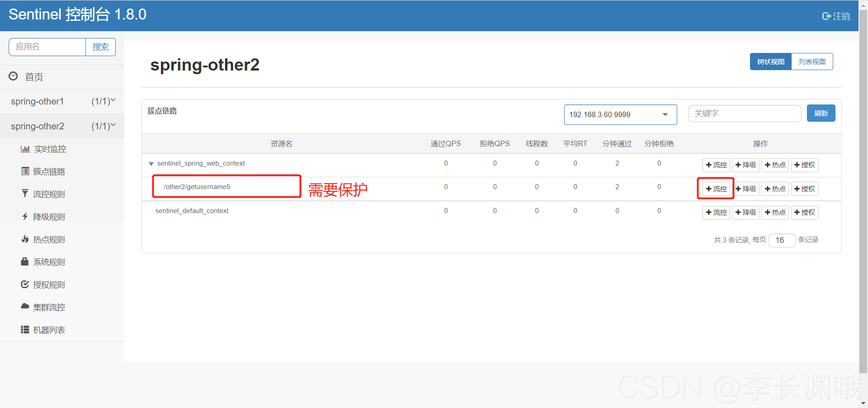Add 流控 rule for /other2/getusername5

tap(716, 189)
